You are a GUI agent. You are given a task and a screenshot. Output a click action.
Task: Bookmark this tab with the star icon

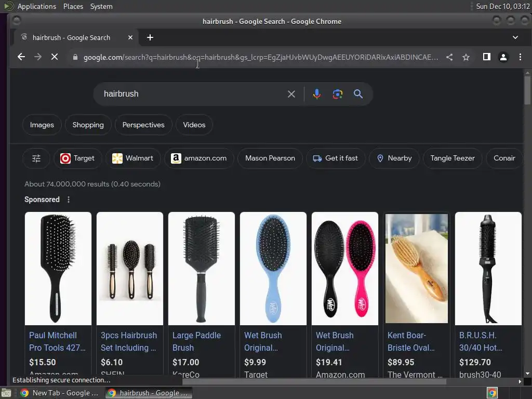(466, 57)
